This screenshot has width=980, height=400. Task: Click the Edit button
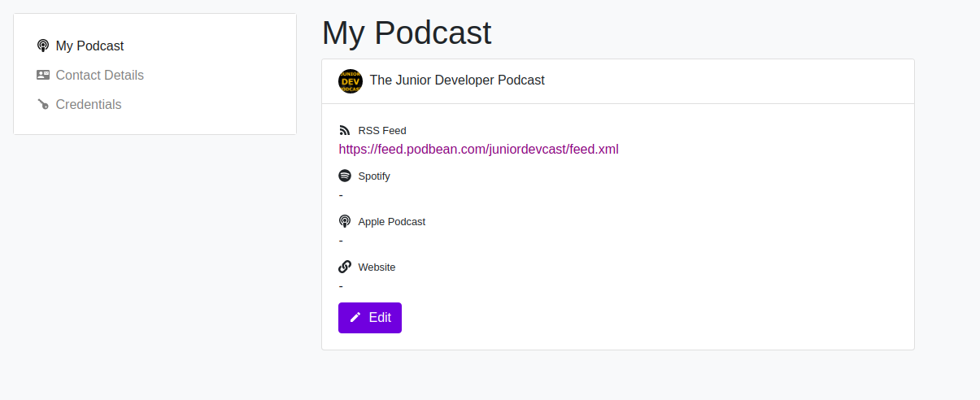coord(370,318)
